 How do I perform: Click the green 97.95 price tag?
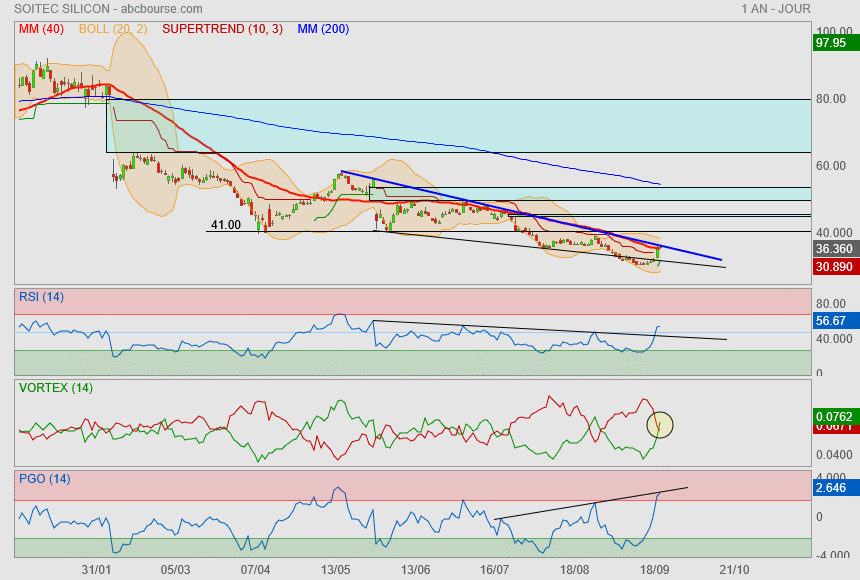[x=831, y=43]
